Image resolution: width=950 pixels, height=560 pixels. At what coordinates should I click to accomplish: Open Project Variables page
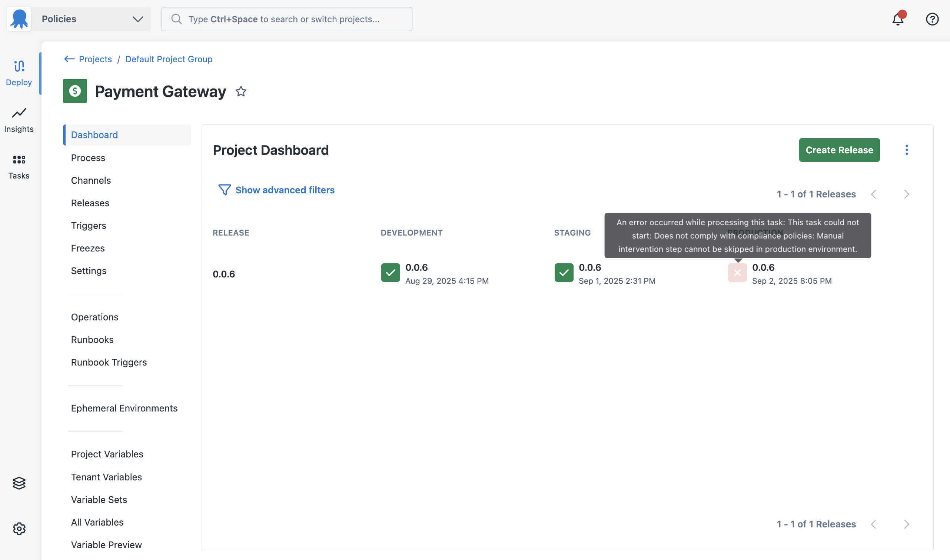pyautogui.click(x=107, y=454)
